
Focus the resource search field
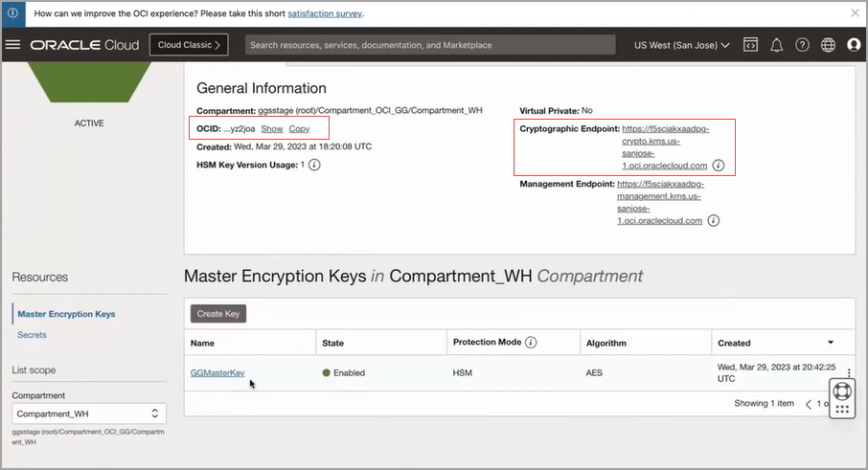[430, 45]
